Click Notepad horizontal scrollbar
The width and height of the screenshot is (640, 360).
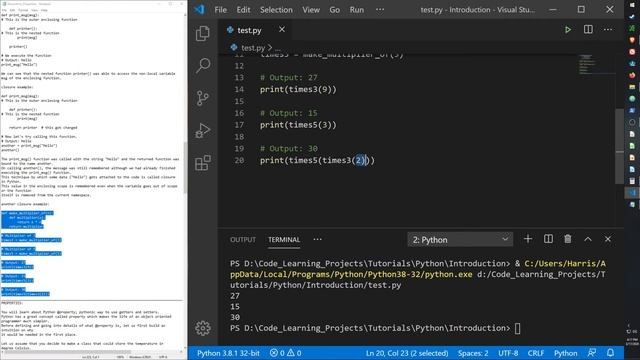point(67,352)
